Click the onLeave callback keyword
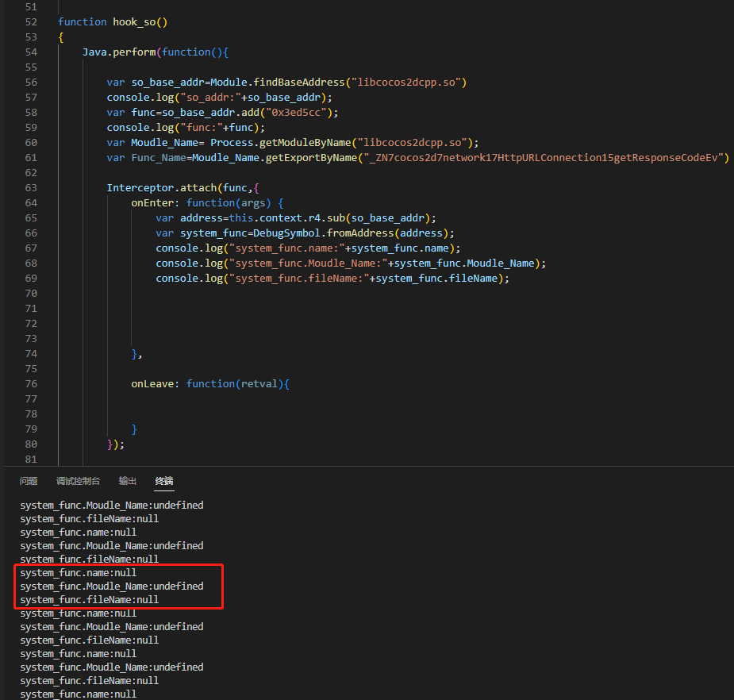734x700 pixels. [153, 383]
